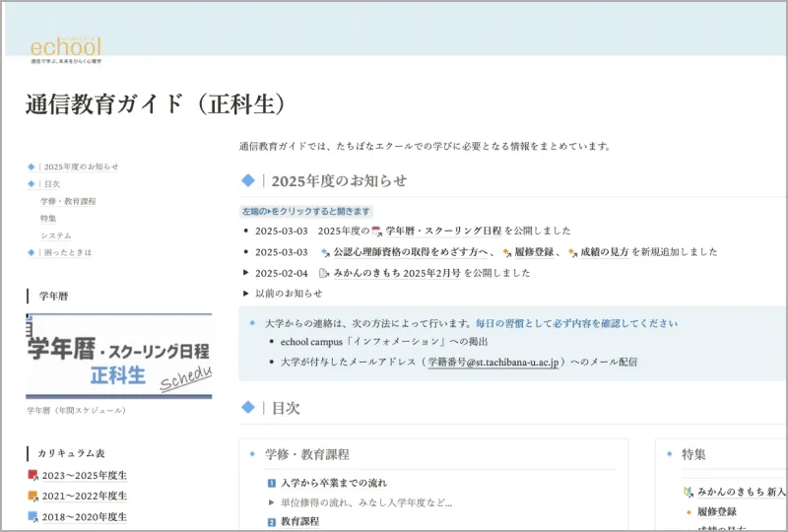
Task: Click the orange icon beside 2021〜2022年度生
Action: [x=33, y=496]
